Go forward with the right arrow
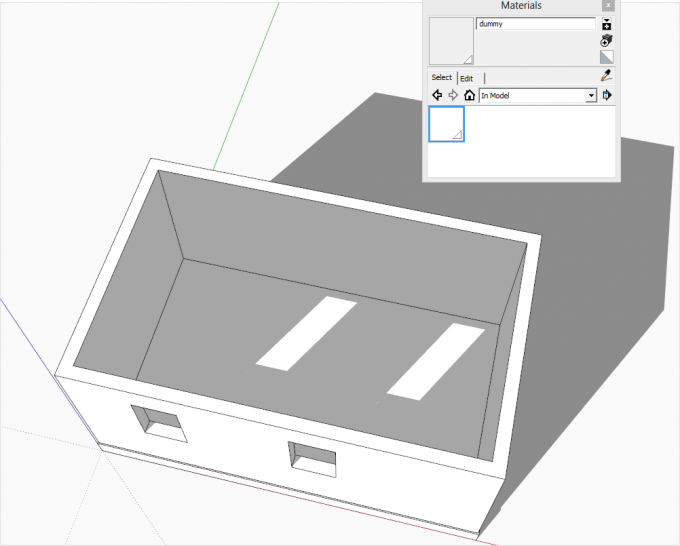The image size is (680, 546). coord(453,95)
